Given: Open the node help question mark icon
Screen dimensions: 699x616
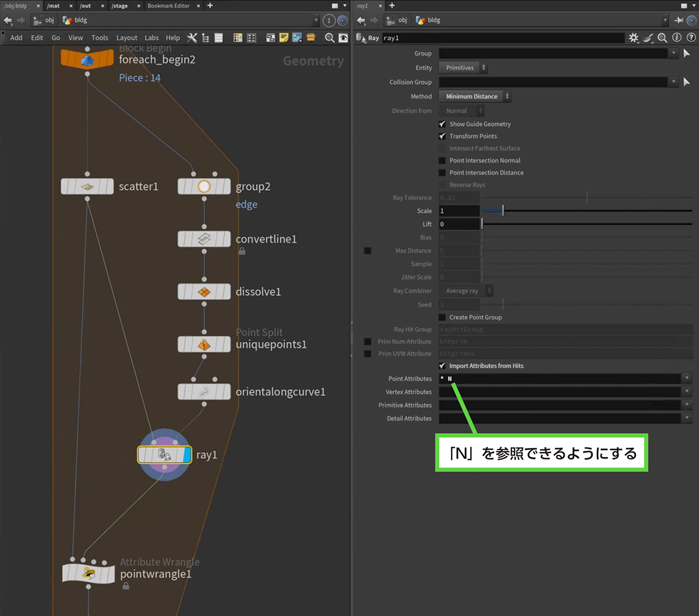Looking at the screenshot, I should click(x=690, y=38).
